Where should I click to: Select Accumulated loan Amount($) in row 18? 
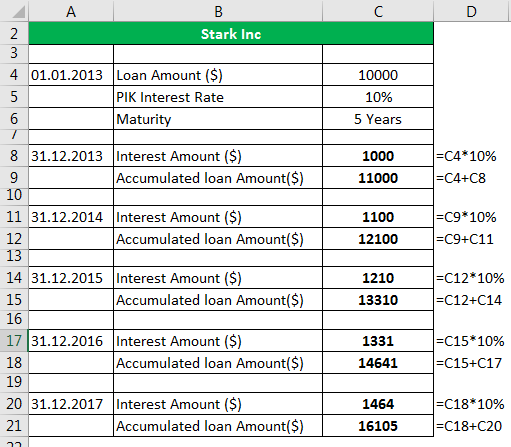tap(218, 363)
